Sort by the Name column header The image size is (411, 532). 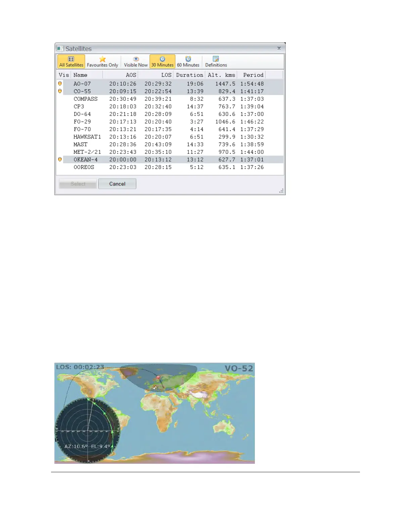tap(87, 75)
